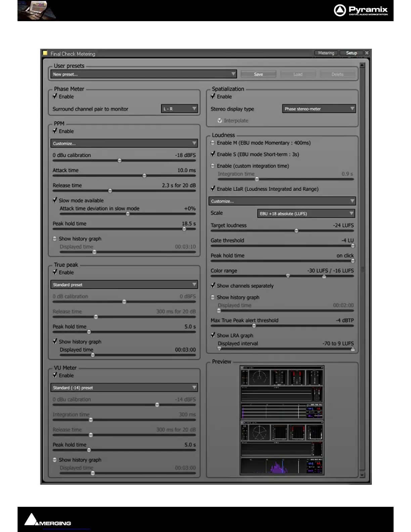Click the Preview metering layout thumbnail
The width and height of the screenshot is (411, 532).
click(282, 420)
